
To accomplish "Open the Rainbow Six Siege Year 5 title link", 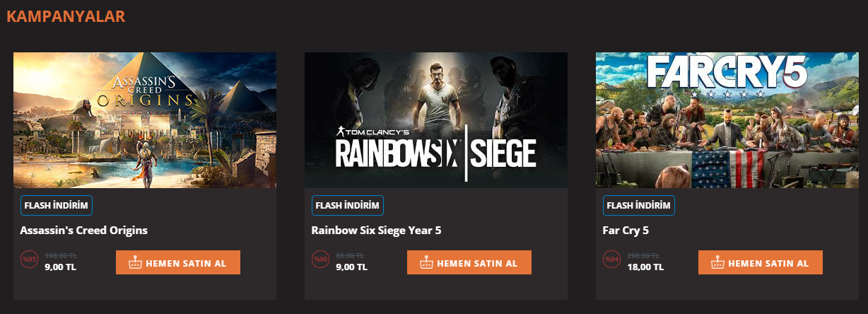I will pyautogui.click(x=377, y=231).
